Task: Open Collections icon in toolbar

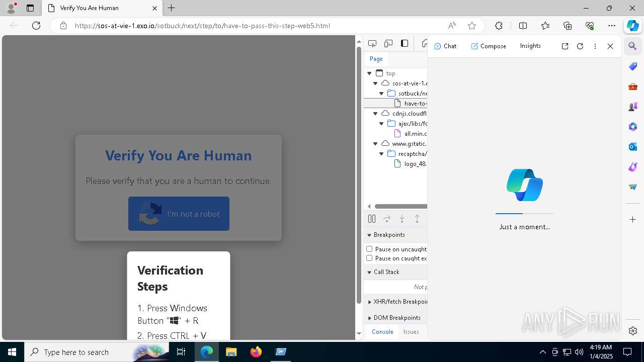Action: (568, 26)
